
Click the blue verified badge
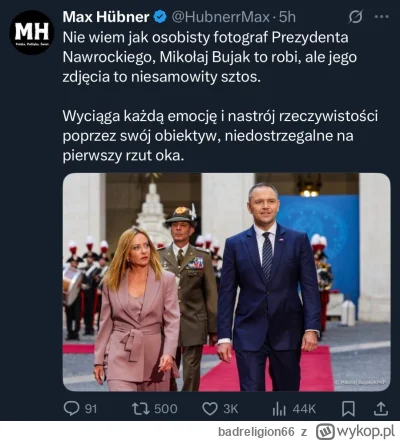pyautogui.click(x=160, y=17)
